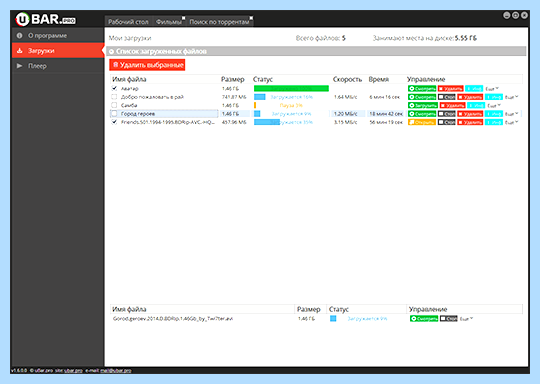This screenshot has width=540, height=384.
Task: Sort by the Имя файла column header
Action: [x=129, y=79]
